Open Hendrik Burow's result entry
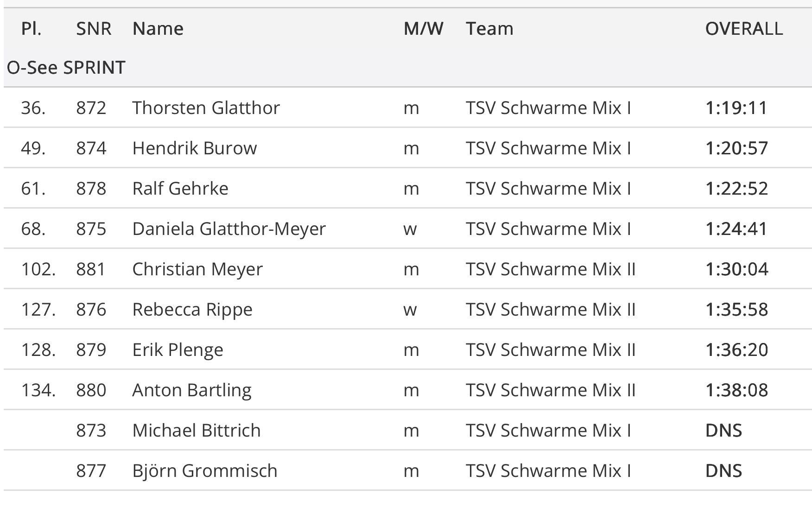812x514 pixels. coord(195,148)
